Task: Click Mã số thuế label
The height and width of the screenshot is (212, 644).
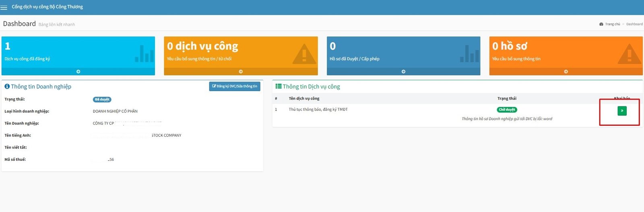Action: (x=15, y=160)
